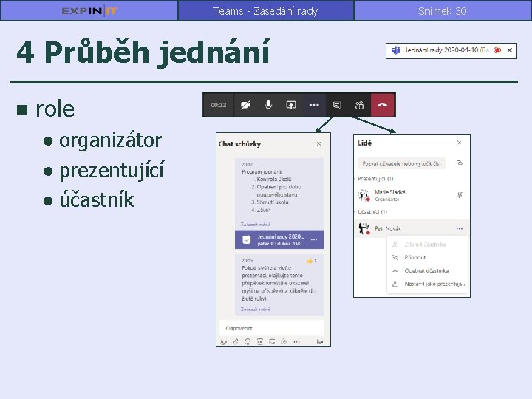Viewport: 532px width, 399px height.
Task: Open the emoji picker in chat
Action: [248, 342]
